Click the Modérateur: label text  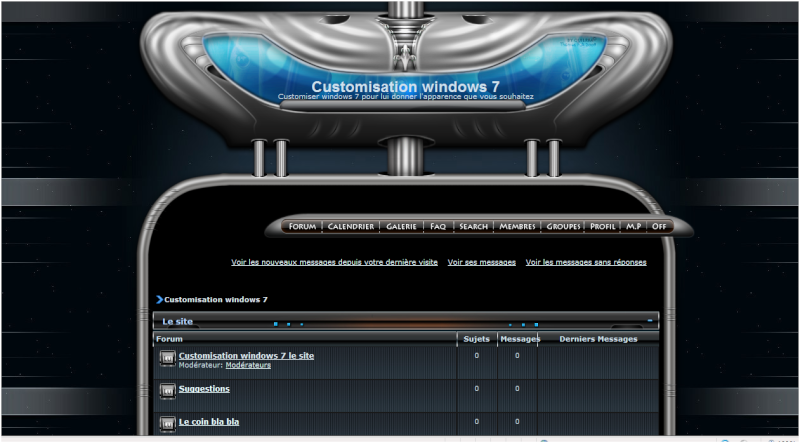click(x=201, y=365)
